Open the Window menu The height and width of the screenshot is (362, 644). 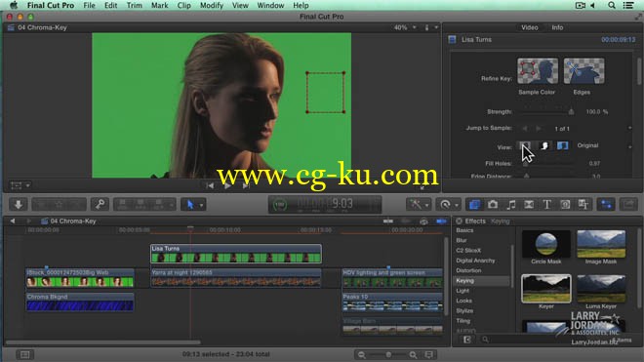click(270, 5)
